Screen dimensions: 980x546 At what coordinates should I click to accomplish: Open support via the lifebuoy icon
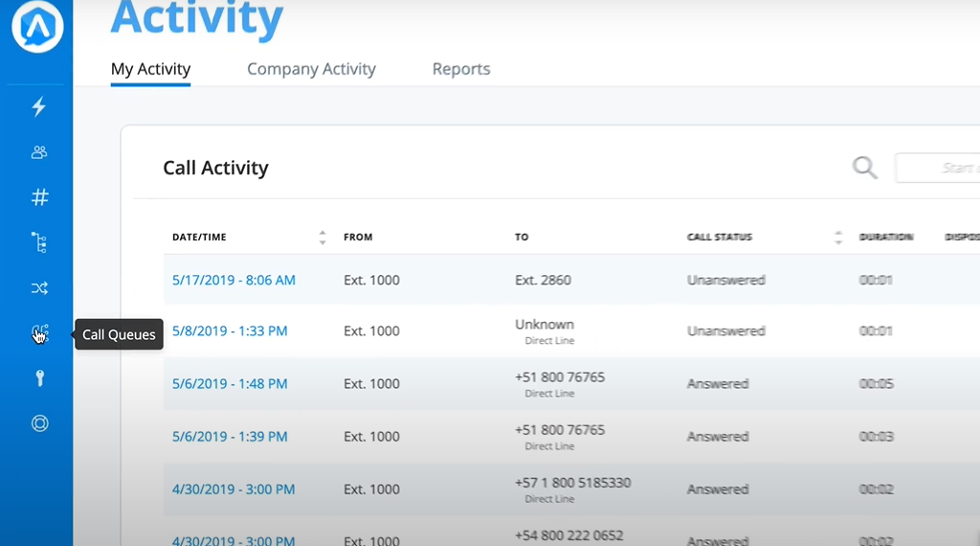[39, 423]
